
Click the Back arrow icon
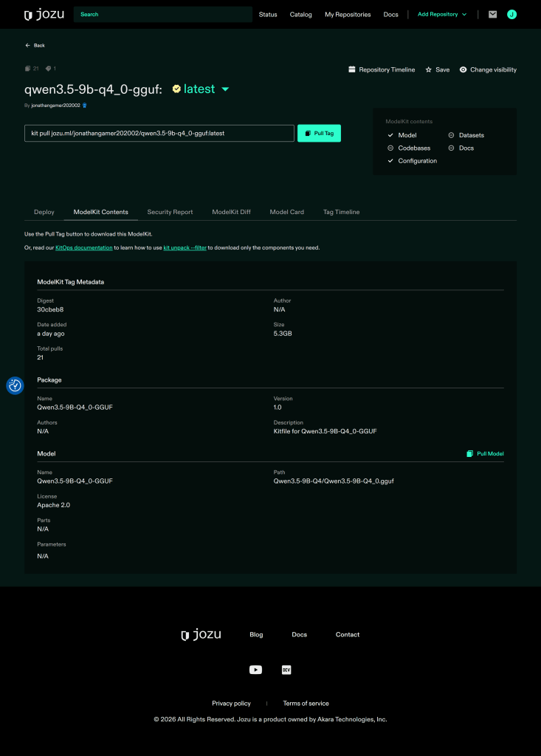(x=27, y=45)
